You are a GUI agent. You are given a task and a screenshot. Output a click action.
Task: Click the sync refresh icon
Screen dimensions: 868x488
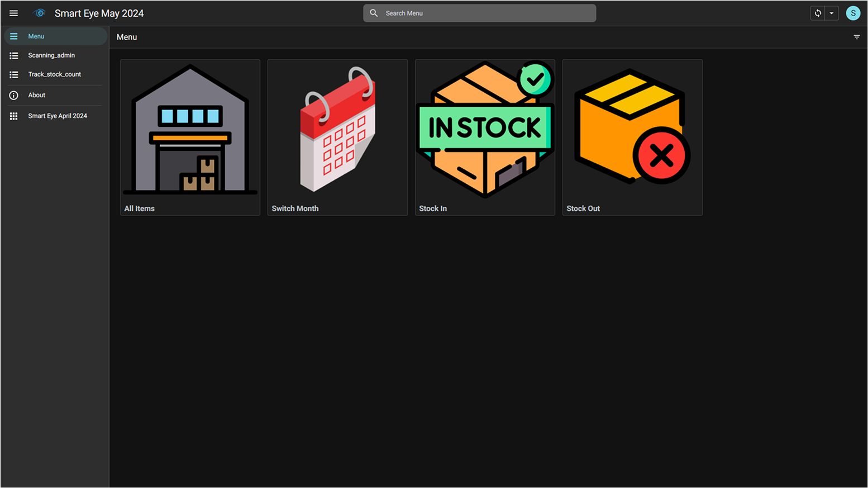(x=818, y=13)
